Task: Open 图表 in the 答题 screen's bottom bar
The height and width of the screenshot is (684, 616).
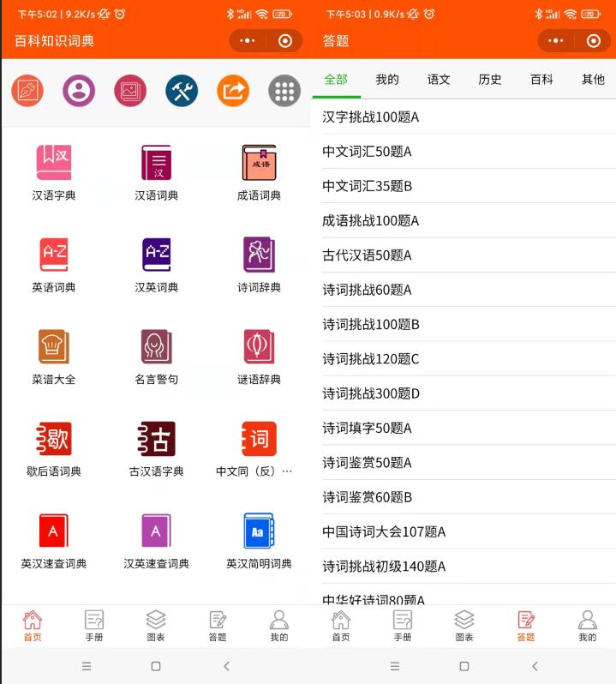Action: [464, 626]
